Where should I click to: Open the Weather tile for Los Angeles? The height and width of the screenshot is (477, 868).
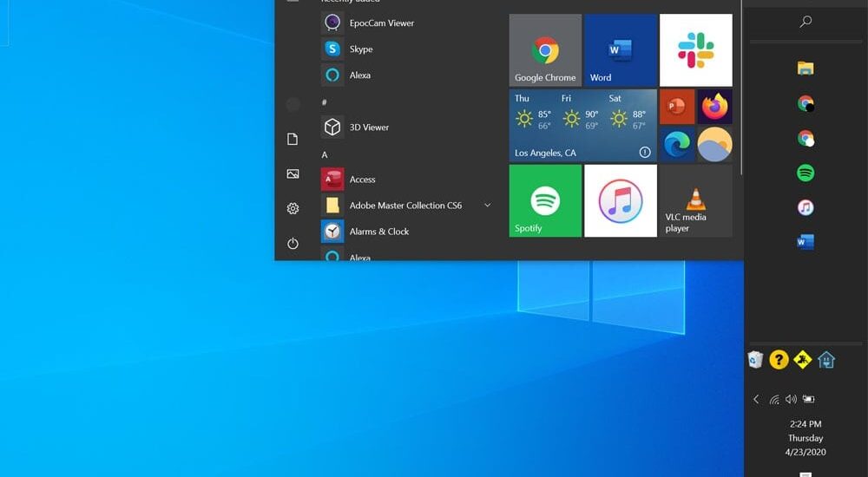tap(583, 126)
